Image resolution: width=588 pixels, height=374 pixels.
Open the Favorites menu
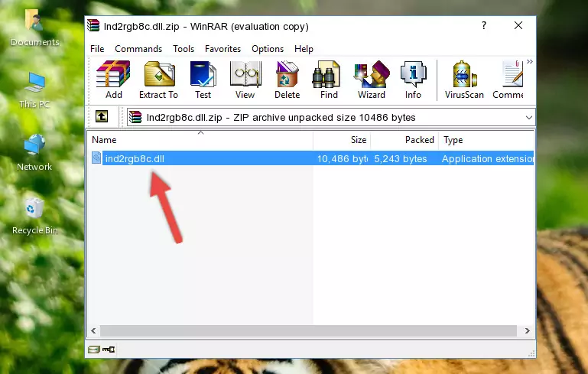pos(223,49)
